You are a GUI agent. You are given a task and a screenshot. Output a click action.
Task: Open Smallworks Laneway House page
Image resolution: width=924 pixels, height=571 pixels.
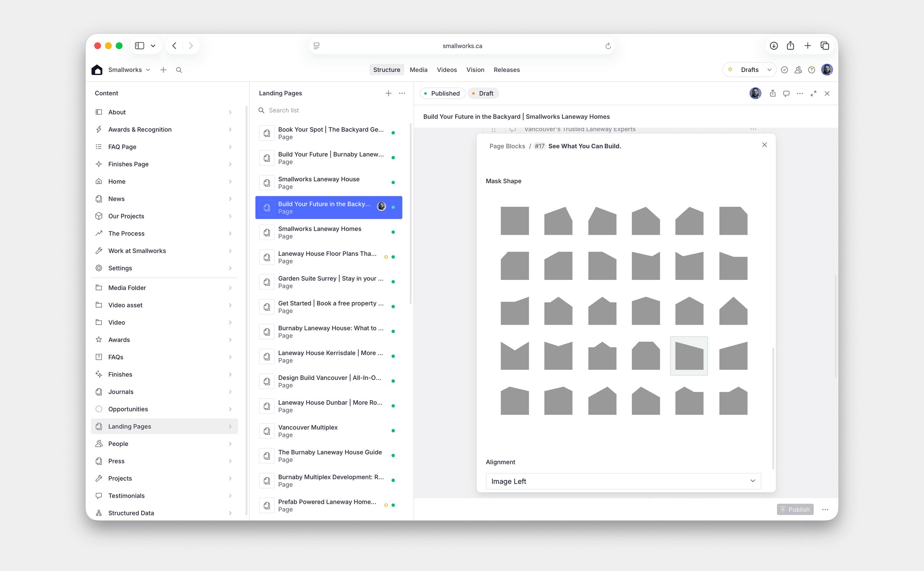pyautogui.click(x=328, y=183)
